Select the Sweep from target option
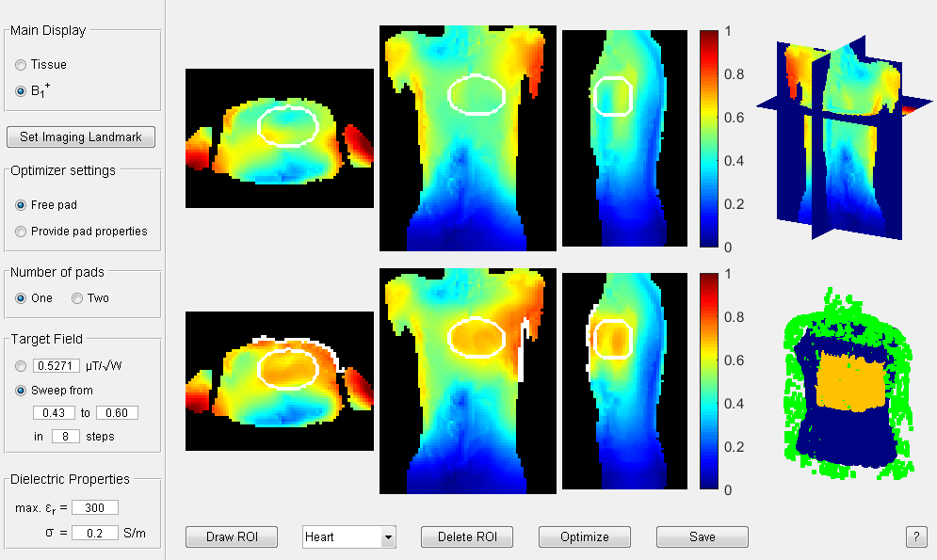Image resolution: width=937 pixels, height=560 pixels. pos(21,390)
